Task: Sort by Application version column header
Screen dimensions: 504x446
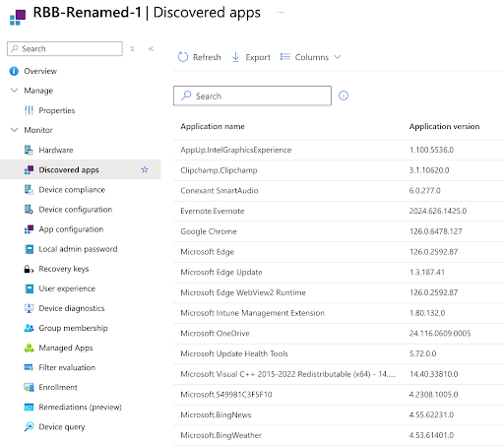Action: click(444, 126)
